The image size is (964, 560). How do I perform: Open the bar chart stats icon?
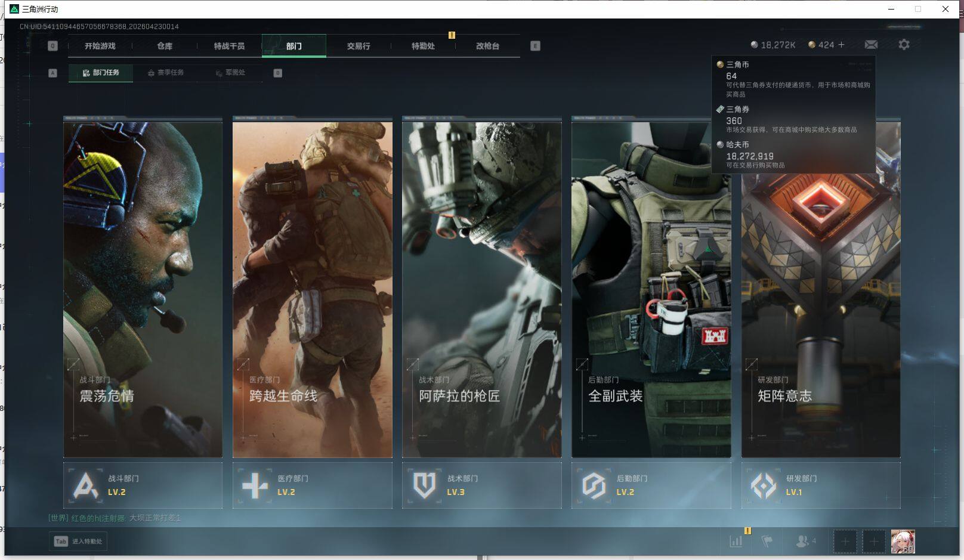736,542
